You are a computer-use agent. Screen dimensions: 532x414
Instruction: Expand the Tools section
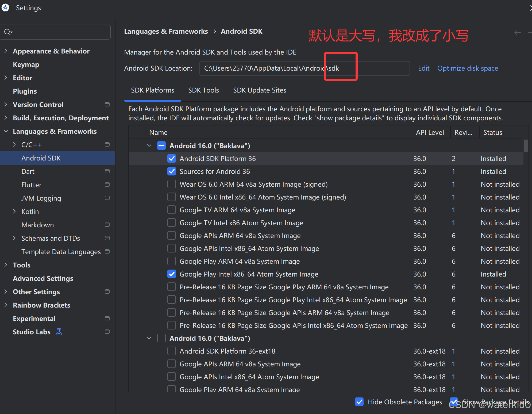point(6,265)
